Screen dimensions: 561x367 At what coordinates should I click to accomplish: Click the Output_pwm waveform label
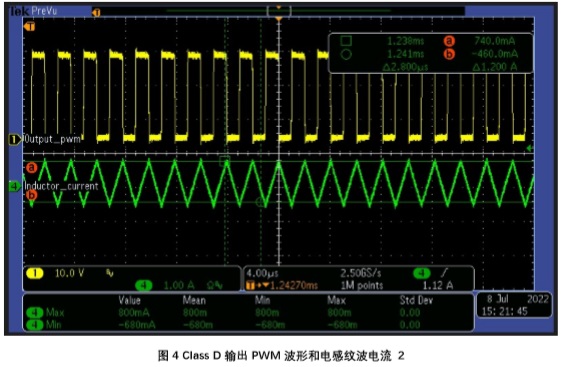click(52, 139)
